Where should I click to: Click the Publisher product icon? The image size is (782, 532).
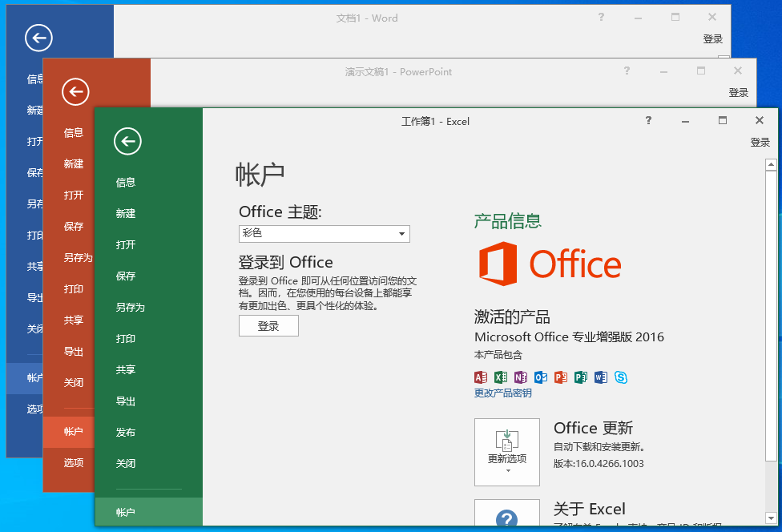point(581,377)
